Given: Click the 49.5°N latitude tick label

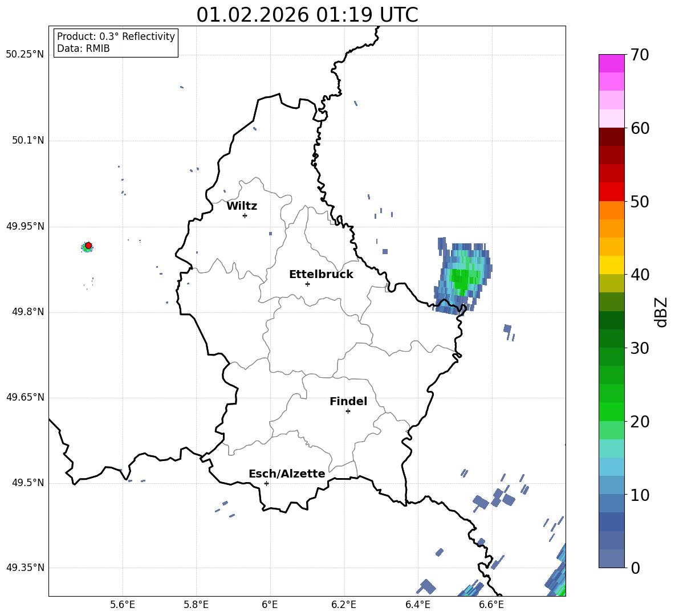Looking at the screenshot, I should pyautogui.click(x=28, y=483).
